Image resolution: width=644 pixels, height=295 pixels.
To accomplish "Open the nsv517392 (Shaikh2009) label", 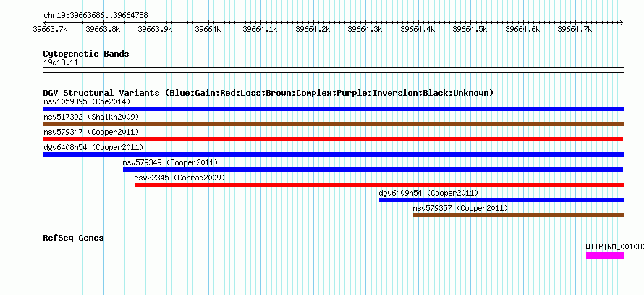I will click(x=91, y=117).
